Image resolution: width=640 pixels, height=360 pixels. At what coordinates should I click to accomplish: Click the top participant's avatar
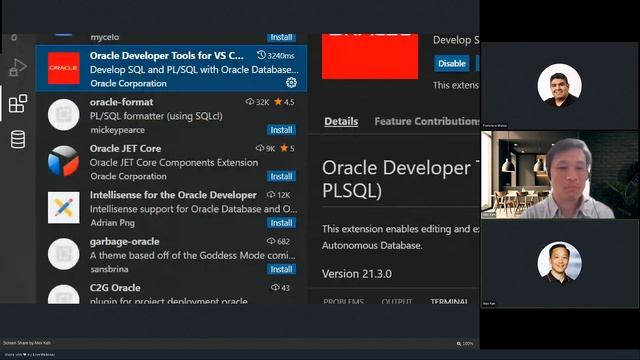[x=559, y=85]
